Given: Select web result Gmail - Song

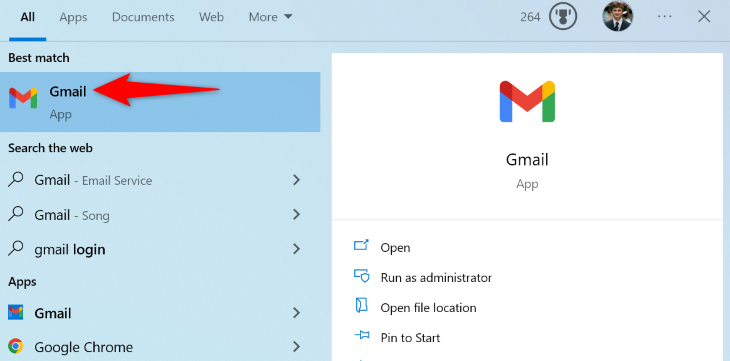Looking at the screenshot, I should tap(160, 215).
